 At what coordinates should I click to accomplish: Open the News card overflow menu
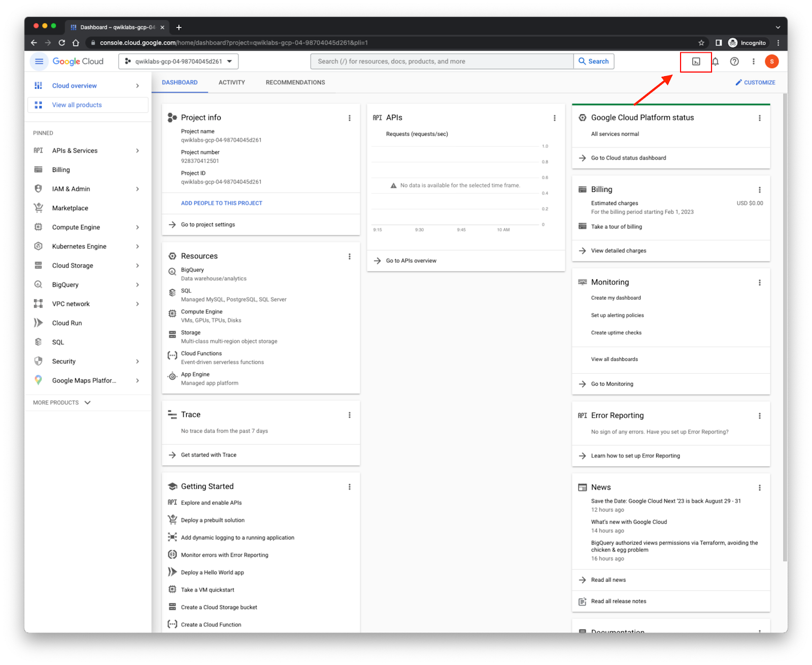(x=759, y=487)
